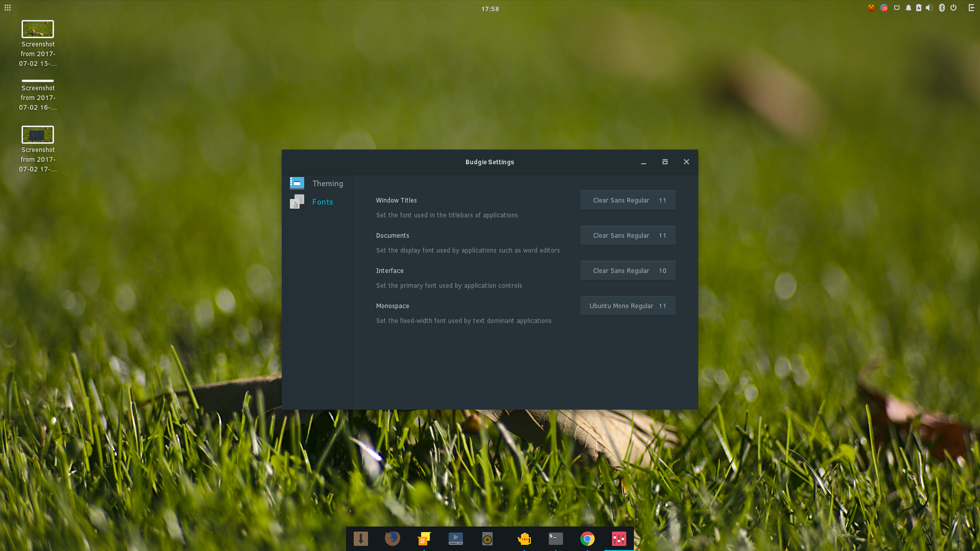Select Screenshot from 2017-07-02 16 desktop file

[x=38, y=95]
